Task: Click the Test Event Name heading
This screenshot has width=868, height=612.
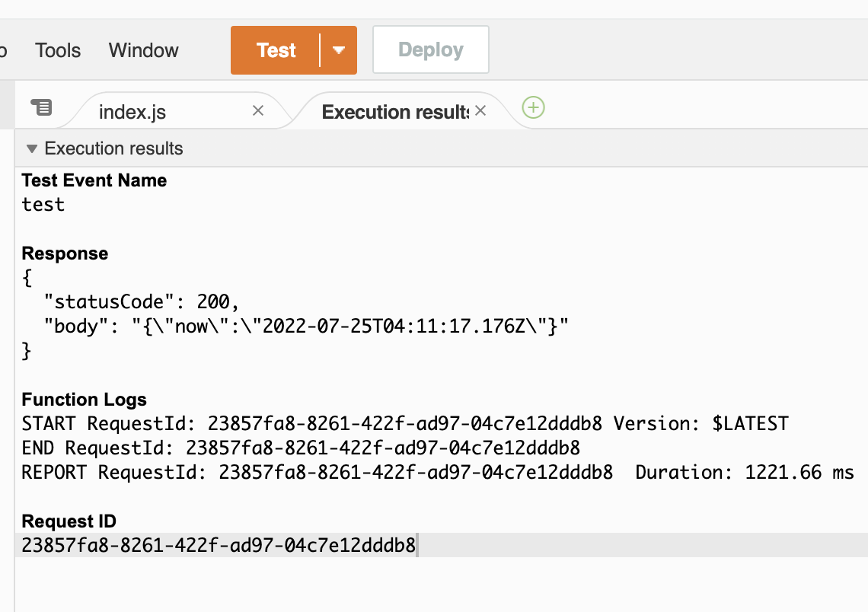Action: click(94, 180)
